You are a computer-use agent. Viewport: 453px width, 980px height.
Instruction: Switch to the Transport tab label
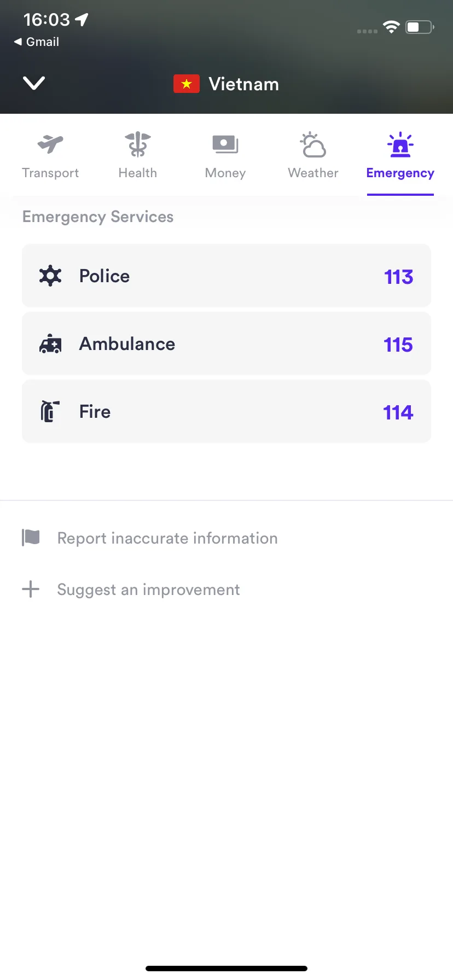(50, 173)
